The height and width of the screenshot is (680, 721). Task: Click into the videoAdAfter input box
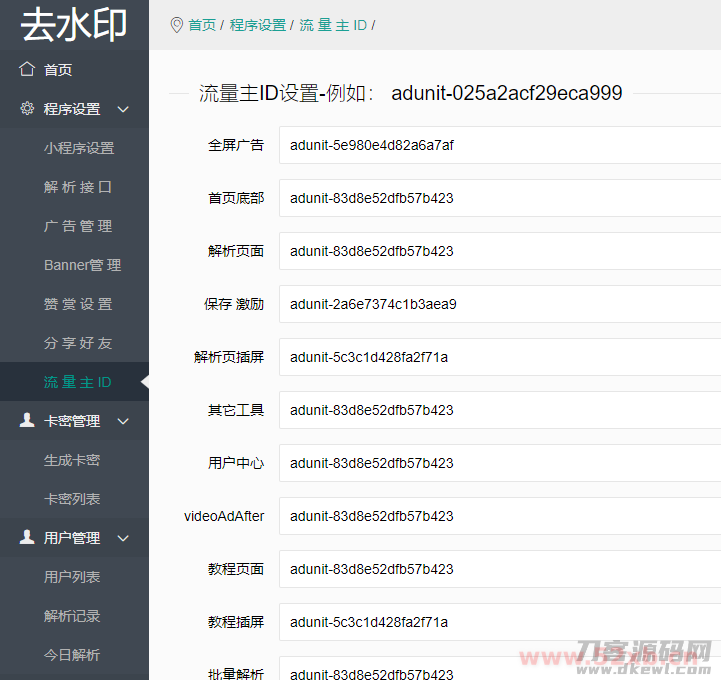tap(500, 516)
